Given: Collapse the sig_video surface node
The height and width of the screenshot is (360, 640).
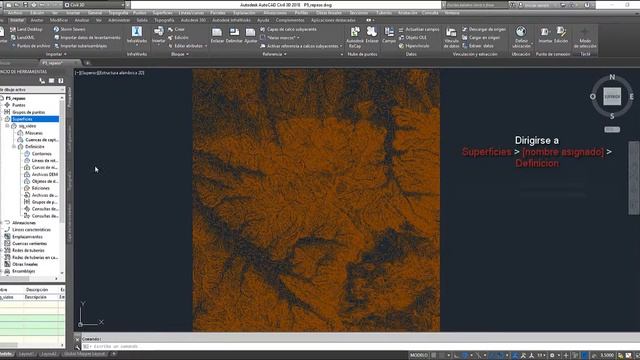Looking at the screenshot, I should tap(7, 126).
